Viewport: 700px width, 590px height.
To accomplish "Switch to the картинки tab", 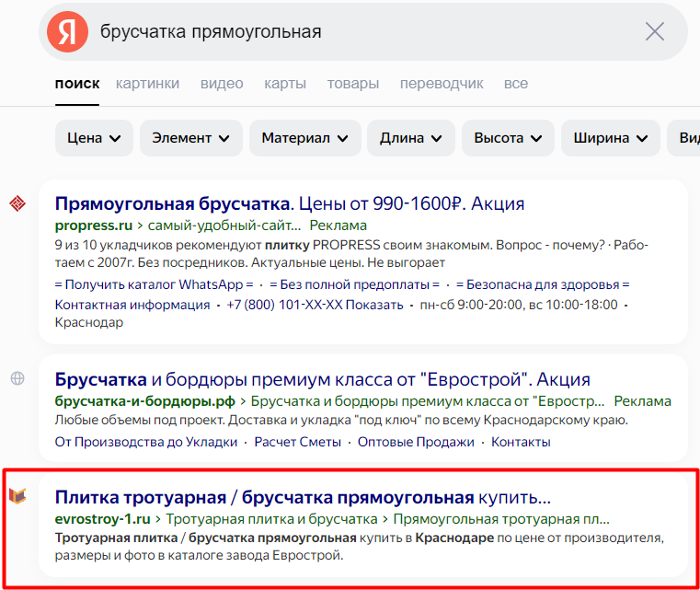I will [x=147, y=84].
